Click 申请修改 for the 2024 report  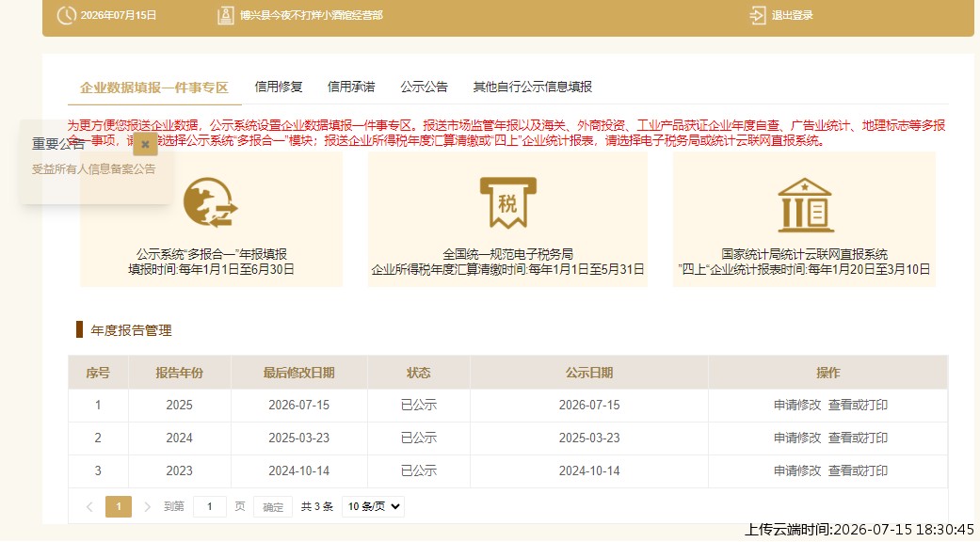point(797,438)
